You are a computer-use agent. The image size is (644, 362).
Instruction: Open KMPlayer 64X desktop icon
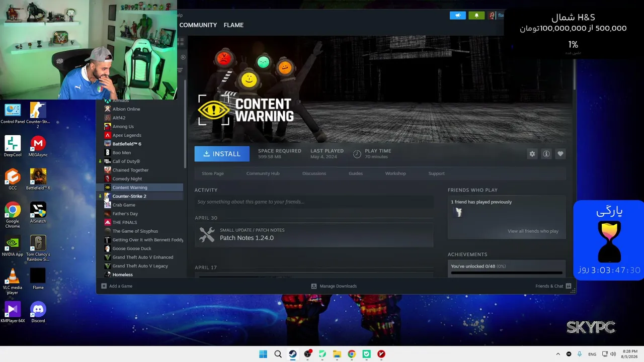13,312
